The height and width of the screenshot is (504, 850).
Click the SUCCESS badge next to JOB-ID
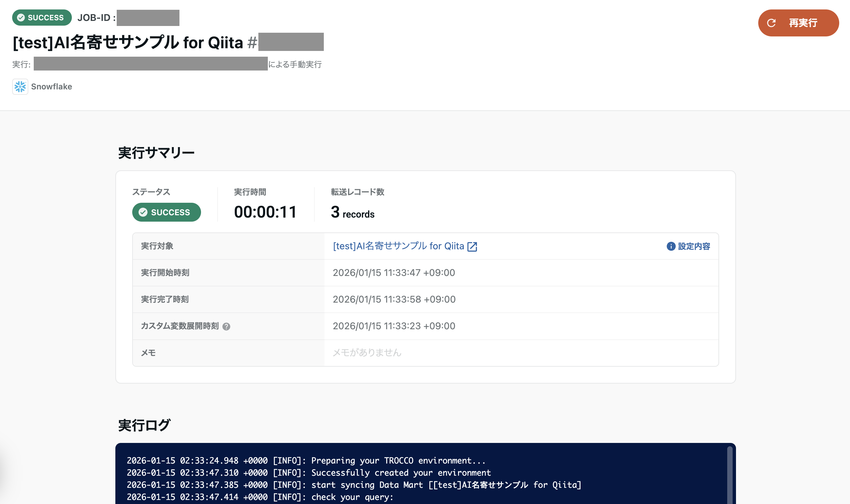click(42, 18)
